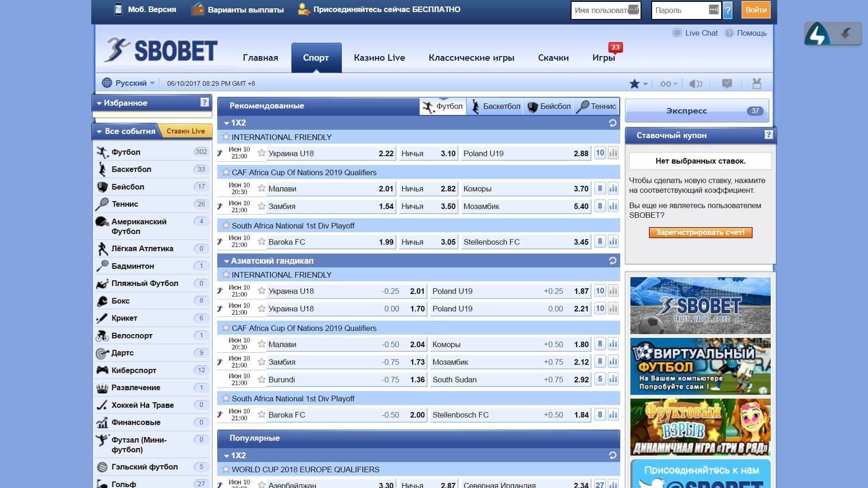Open the odds format .00 dropdown
The image size is (868, 488).
tap(668, 83)
